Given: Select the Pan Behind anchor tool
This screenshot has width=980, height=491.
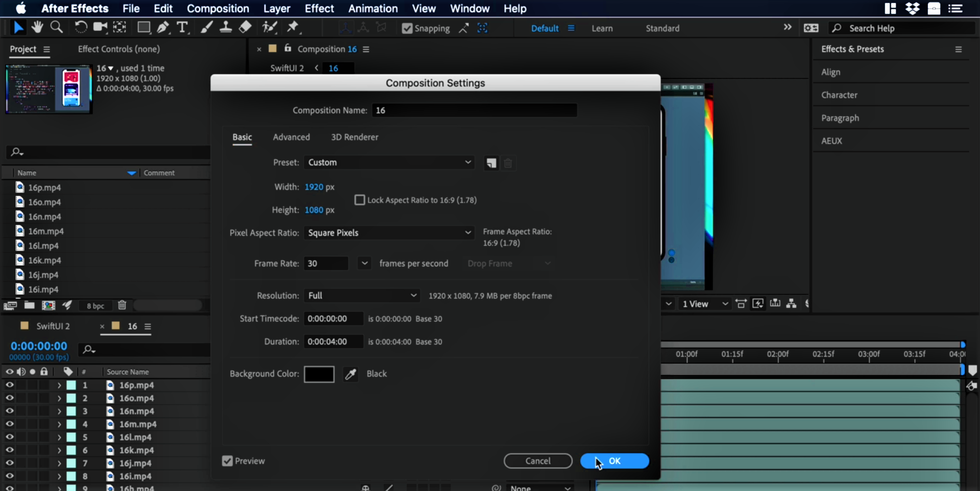Looking at the screenshot, I should [x=119, y=27].
